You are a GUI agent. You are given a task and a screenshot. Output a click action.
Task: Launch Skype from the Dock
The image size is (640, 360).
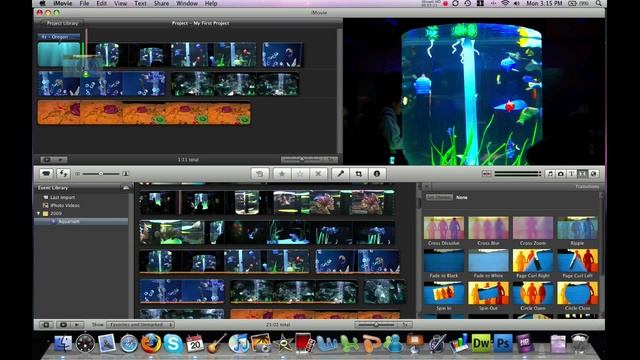pyautogui.click(x=173, y=343)
